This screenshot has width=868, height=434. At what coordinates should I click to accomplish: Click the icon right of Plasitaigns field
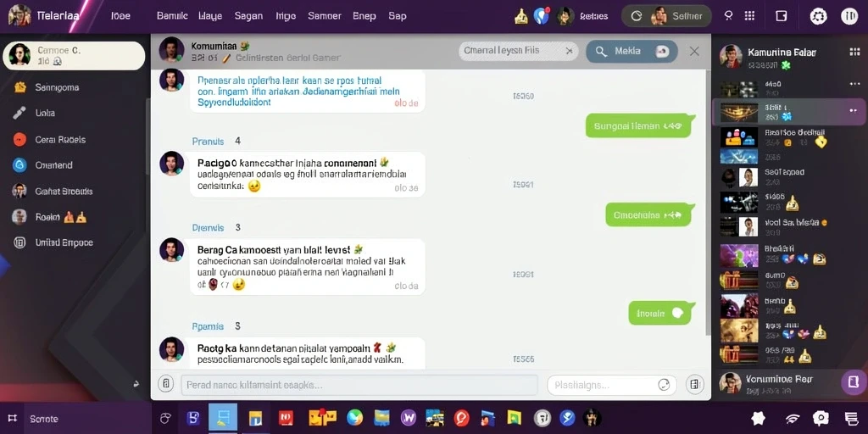pyautogui.click(x=695, y=384)
